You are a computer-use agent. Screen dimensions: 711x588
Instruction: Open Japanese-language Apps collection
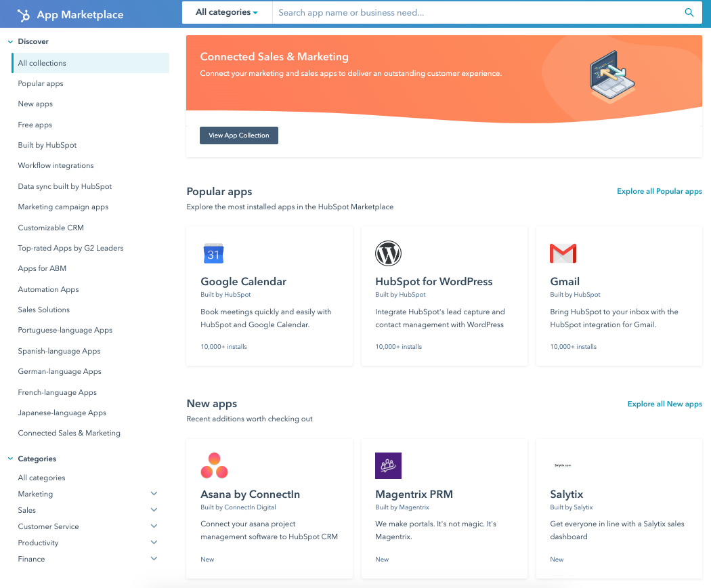click(62, 413)
